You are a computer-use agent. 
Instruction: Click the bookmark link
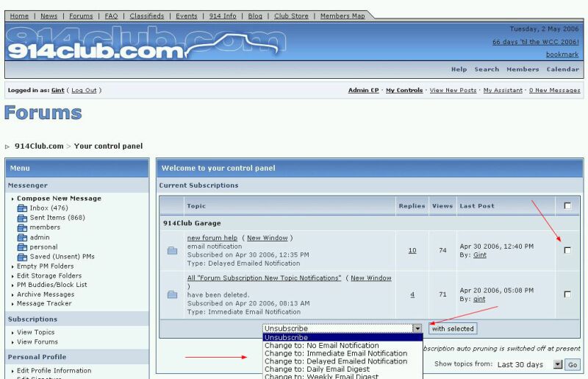(x=562, y=54)
